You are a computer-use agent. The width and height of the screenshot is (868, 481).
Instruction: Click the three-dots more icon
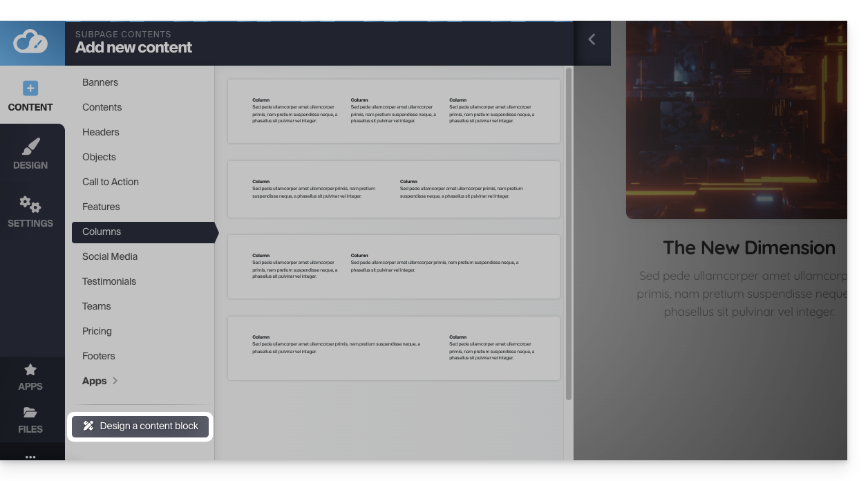click(x=30, y=457)
